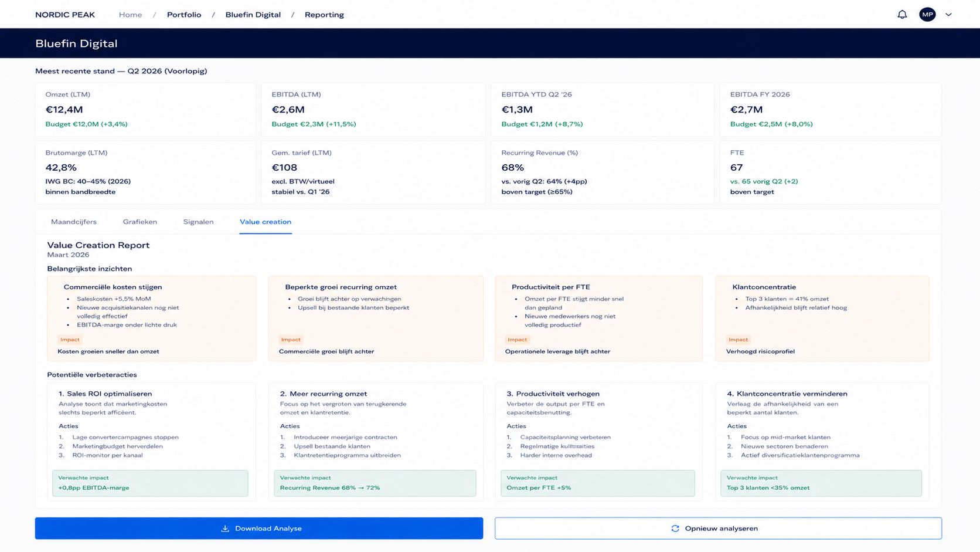This screenshot has width=980, height=552.
Task: Expand the user account chevron
Action: tap(948, 15)
